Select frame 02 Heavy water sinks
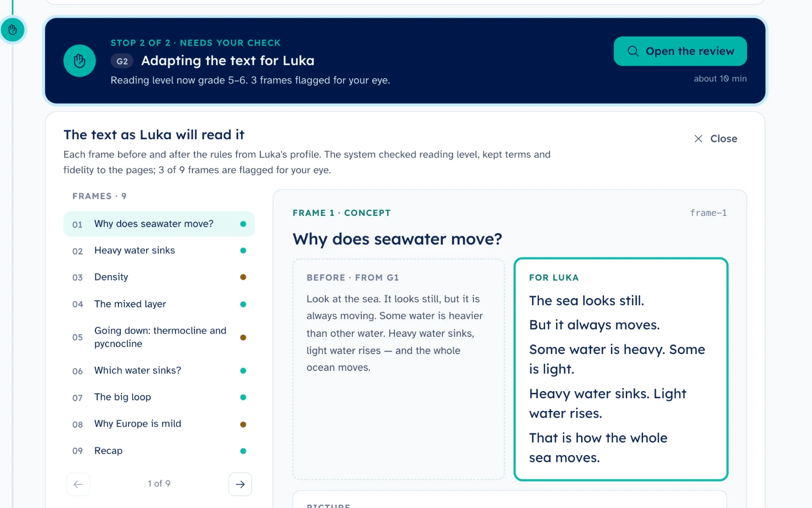 coord(159,250)
